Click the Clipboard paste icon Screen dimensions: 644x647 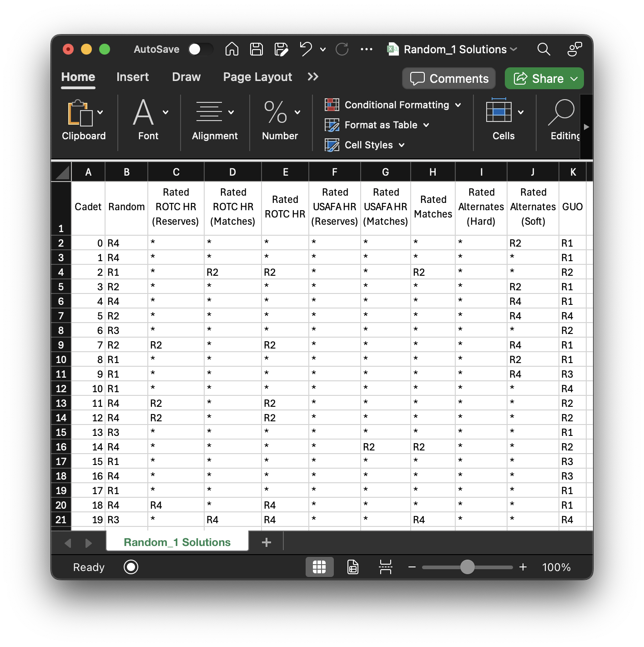pyautogui.click(x=80, y=112)
